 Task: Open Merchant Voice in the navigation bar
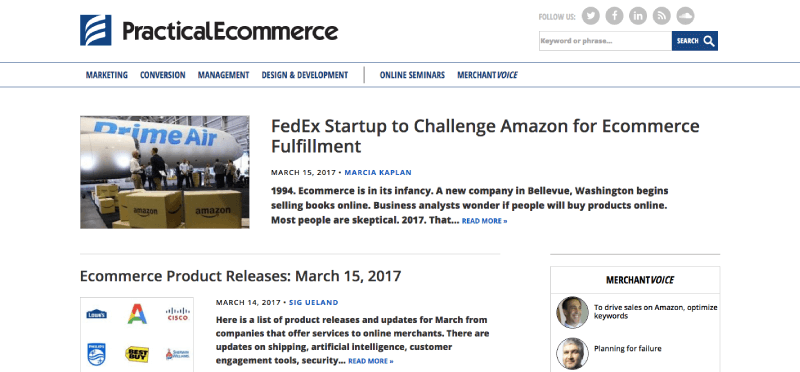tap(487, 75)
